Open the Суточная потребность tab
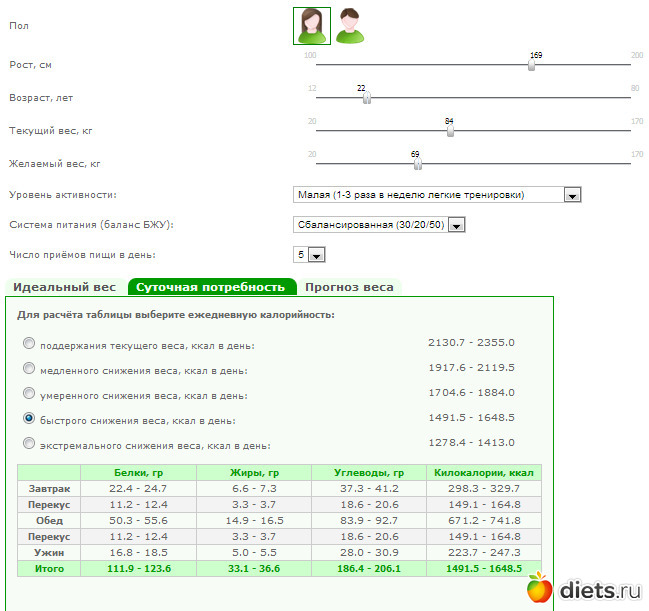 pos(211,287)
